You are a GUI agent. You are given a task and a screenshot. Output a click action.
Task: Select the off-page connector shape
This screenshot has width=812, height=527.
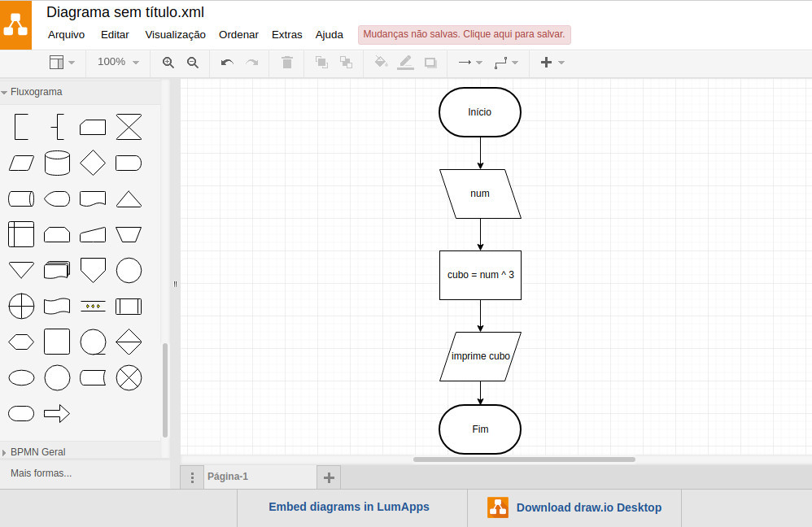(93, 270)
